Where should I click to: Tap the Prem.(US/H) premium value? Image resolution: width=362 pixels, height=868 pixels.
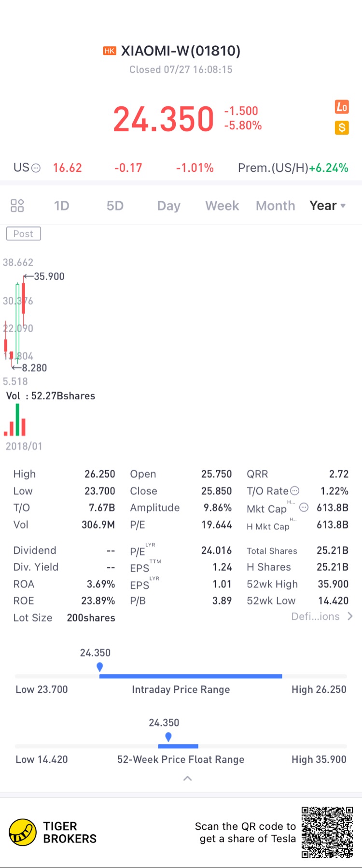click(x=329, y=168)
